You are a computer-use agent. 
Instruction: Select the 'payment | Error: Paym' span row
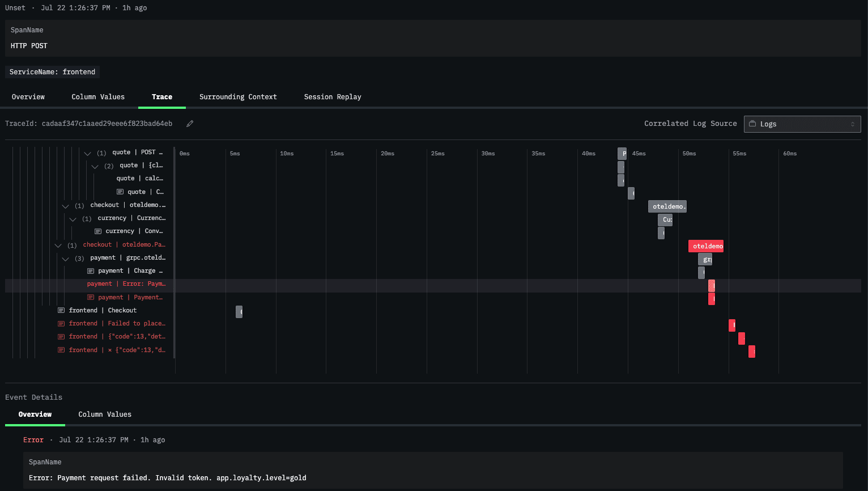pyautogui.click(x=126, y=284)
